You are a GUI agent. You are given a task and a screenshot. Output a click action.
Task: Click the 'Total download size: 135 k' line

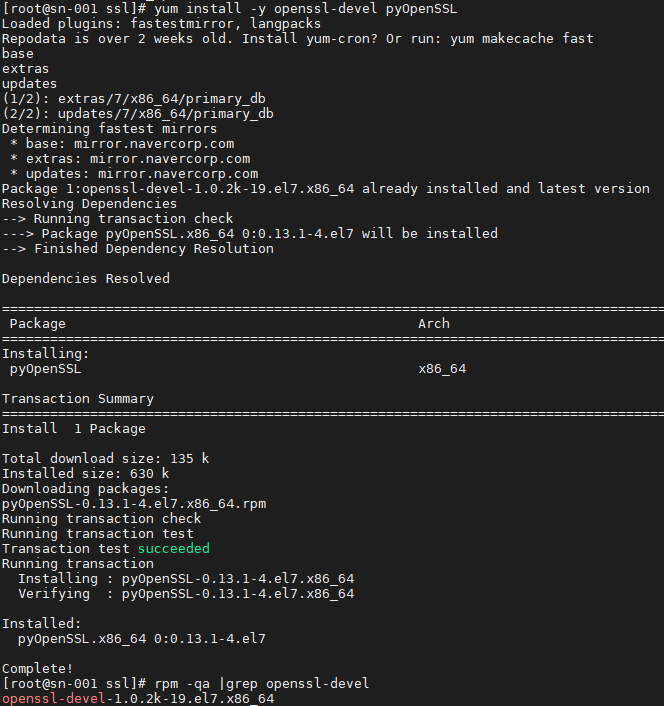[x=106, y=459]
